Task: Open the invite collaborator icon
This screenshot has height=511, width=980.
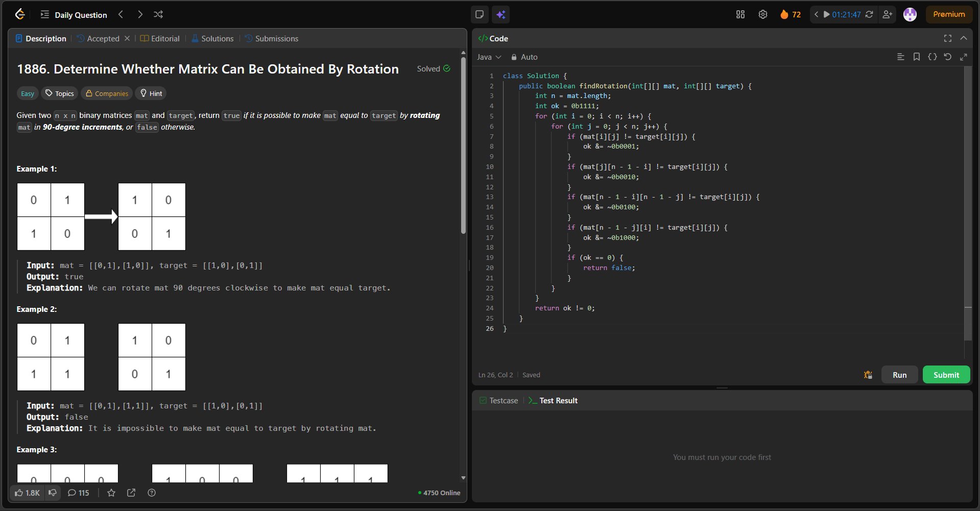Action: click(x=887, y=14)
